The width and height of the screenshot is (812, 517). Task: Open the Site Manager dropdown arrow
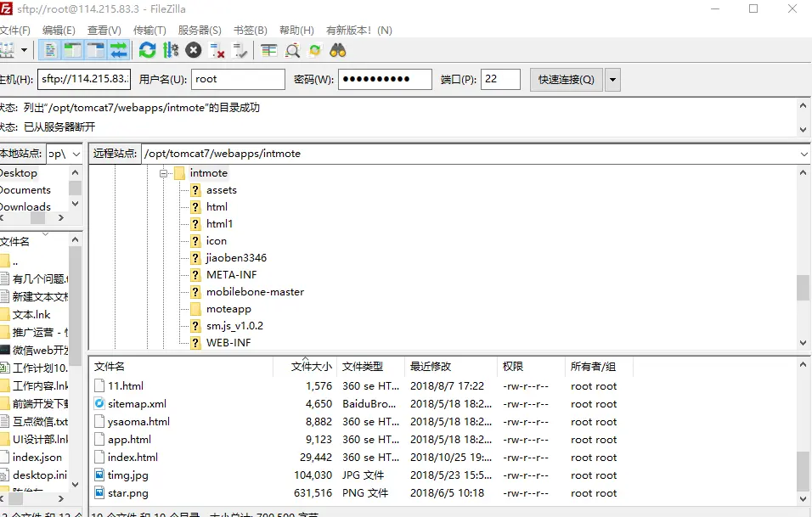tap(23, 50)
